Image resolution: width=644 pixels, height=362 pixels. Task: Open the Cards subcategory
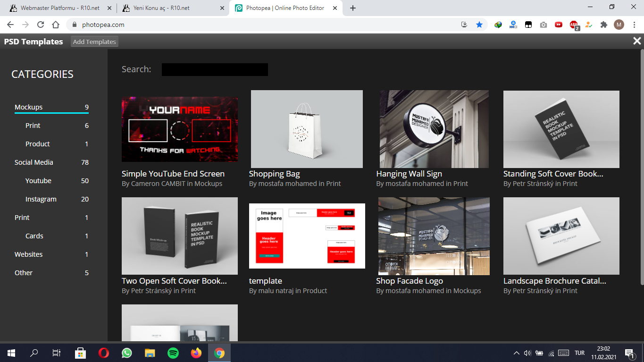click(57, 236)
